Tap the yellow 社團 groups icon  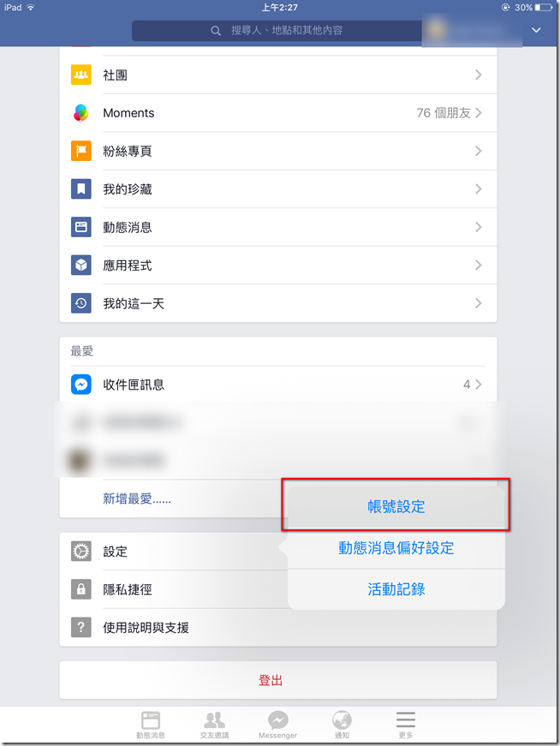point(80,75)
